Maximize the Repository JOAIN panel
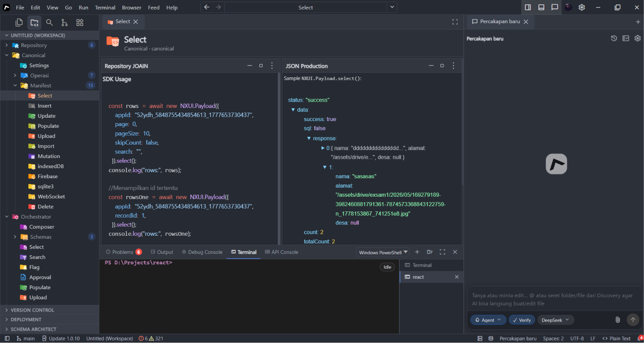The width and height of the screenshot is (644, 343). (261, 66)
